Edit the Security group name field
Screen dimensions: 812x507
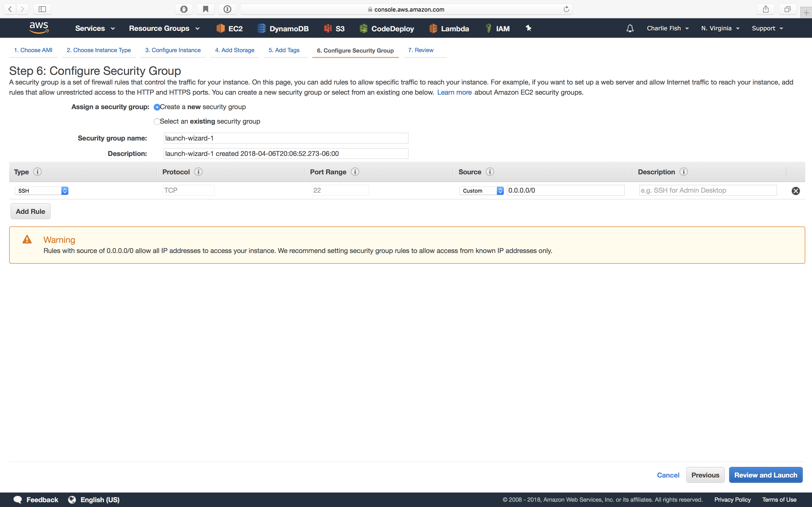click(286, 138)
